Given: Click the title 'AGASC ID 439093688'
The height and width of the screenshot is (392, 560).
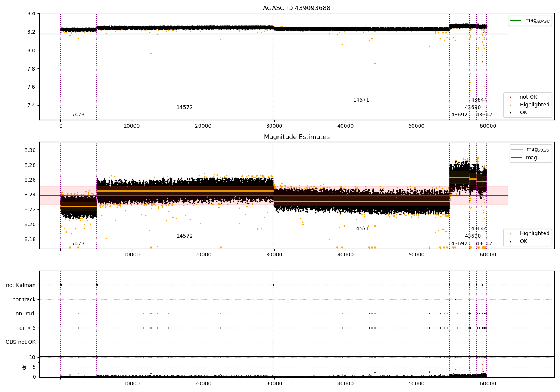Looking at the screenshot, I should coord(296,8).
